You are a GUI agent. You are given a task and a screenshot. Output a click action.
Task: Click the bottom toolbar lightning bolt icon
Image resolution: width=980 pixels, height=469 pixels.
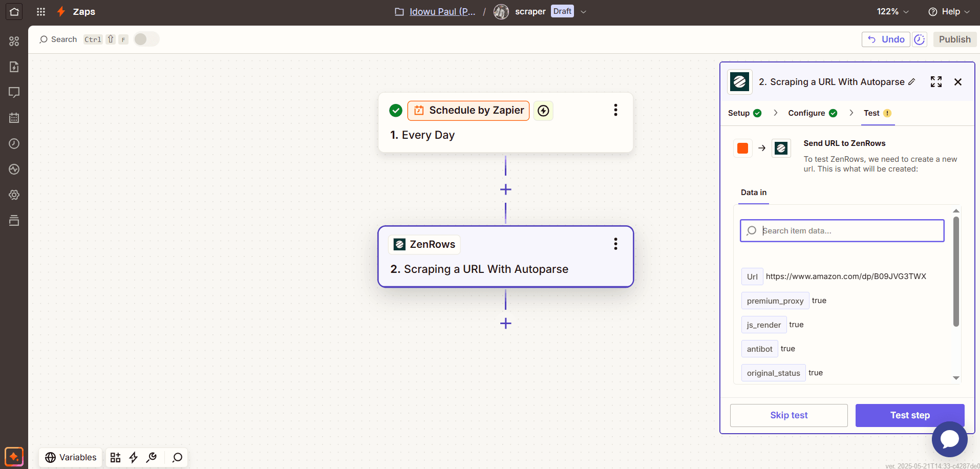133,457
